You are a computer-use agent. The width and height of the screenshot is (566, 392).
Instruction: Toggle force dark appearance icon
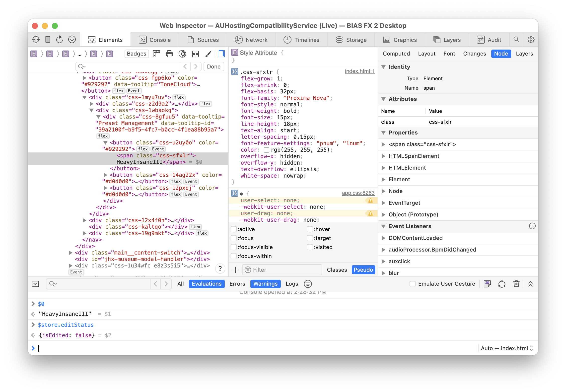182,54
